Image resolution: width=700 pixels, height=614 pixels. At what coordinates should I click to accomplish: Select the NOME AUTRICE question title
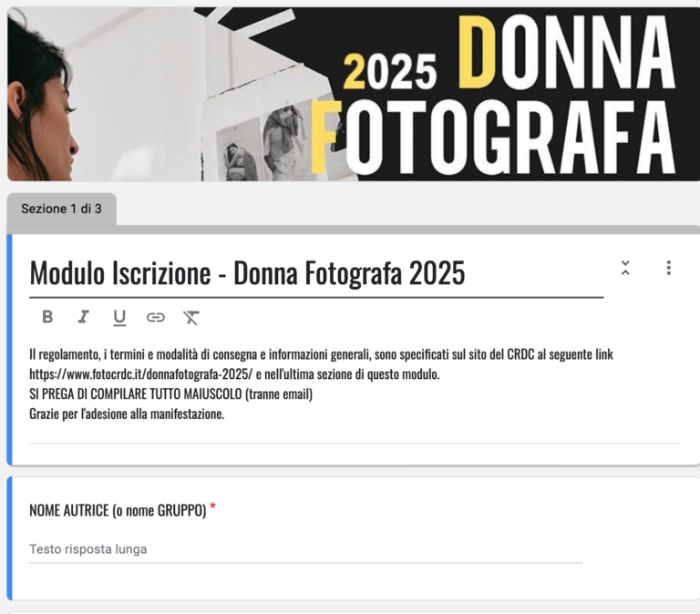[x=118, y=510]
